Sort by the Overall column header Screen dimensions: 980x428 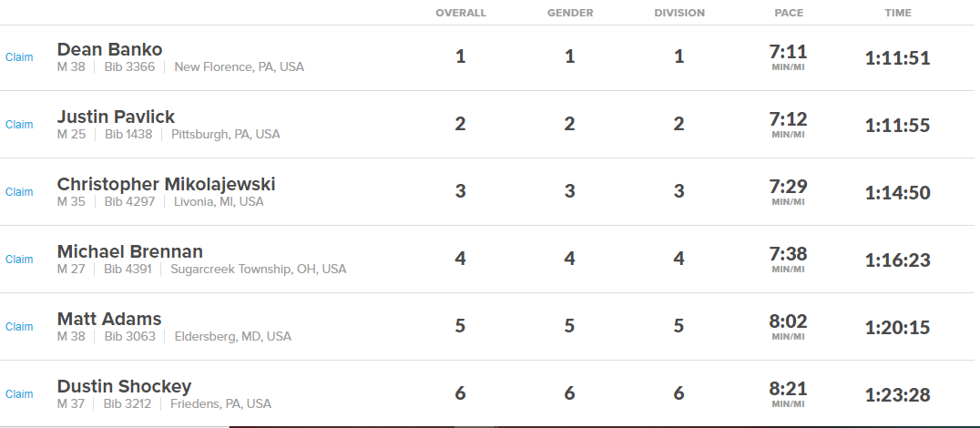point(461,13)
